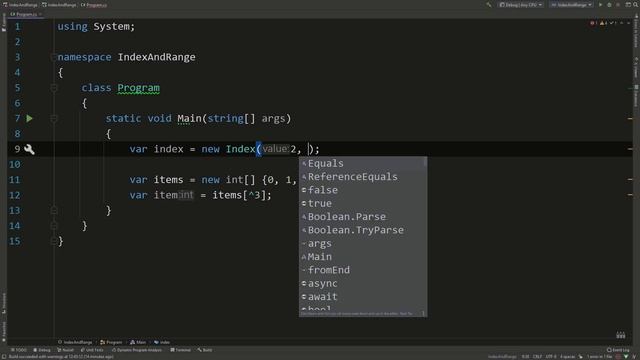The height and width of the screenshot is (360, 640).
Task: Collapse the namespace fold marker on line 3
Action: tap(53, 57)
